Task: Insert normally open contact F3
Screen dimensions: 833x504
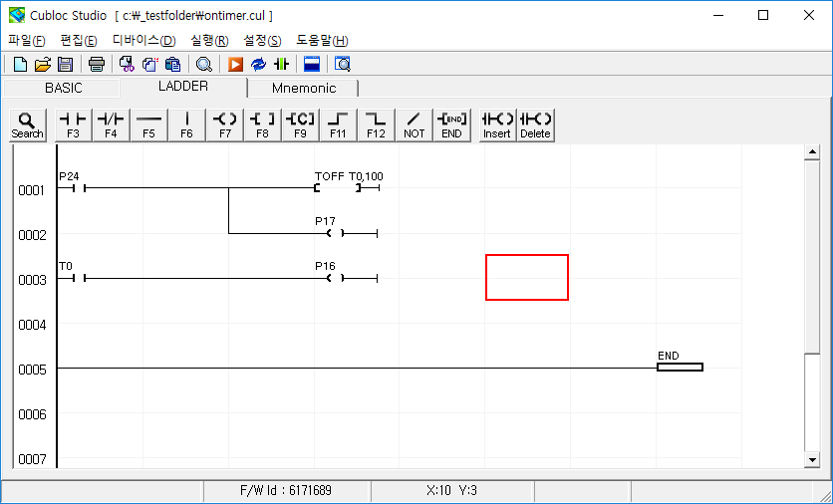Action: pos(73,125)
